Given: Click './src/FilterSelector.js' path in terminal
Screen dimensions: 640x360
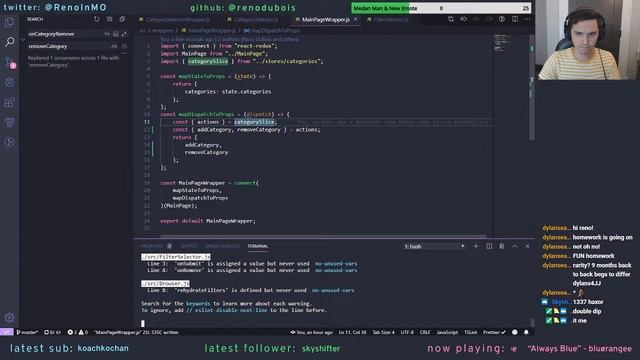Looking at the screenshot, I should click(x=176, y=257).
